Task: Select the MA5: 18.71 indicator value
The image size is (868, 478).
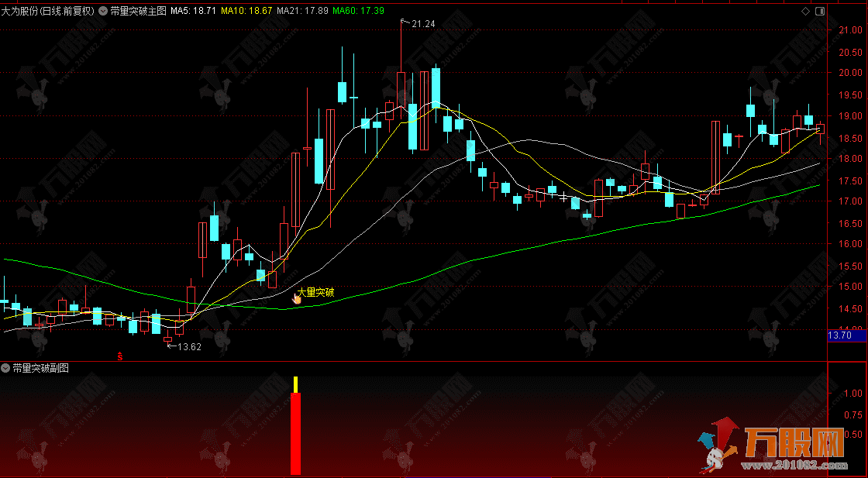Action: coord(193,11)
